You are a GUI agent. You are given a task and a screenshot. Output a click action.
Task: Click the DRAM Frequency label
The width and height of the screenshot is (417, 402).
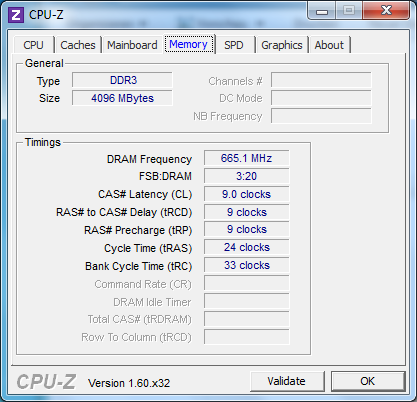click(149, 159)
